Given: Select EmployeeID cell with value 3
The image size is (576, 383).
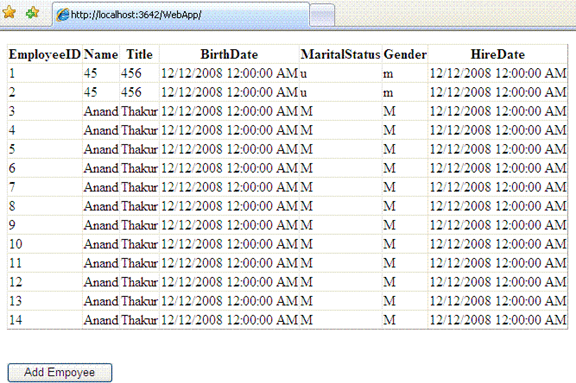Looking at the screenshot, I should (45, 111).
